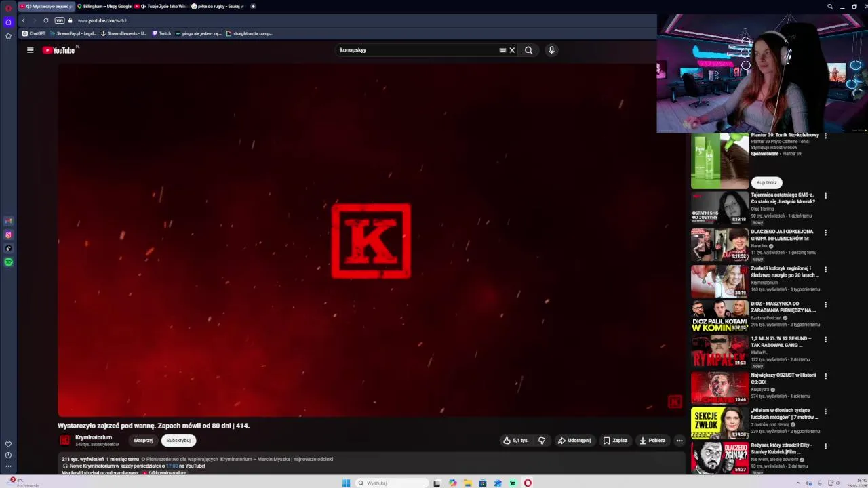Viewport: 868px width, 488px height.
Task: Switch to the 'piłka do rugby' search tab
Action: [217, 6]
